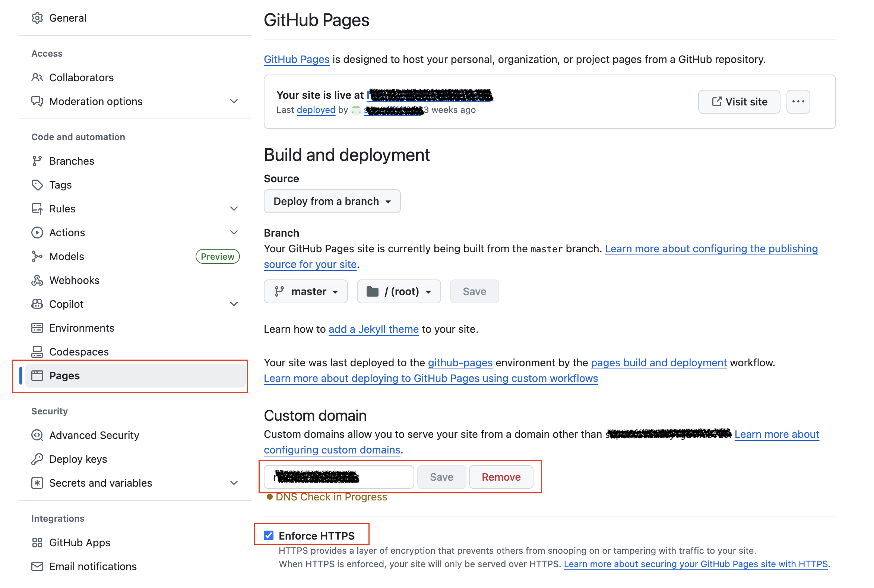Click the Copilot icon in sidebar

point(37,304)
